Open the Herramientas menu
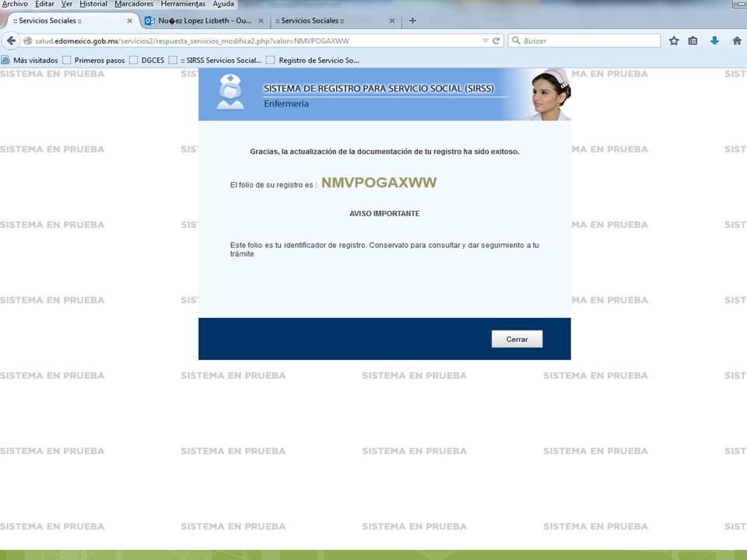 click(183, 4)
